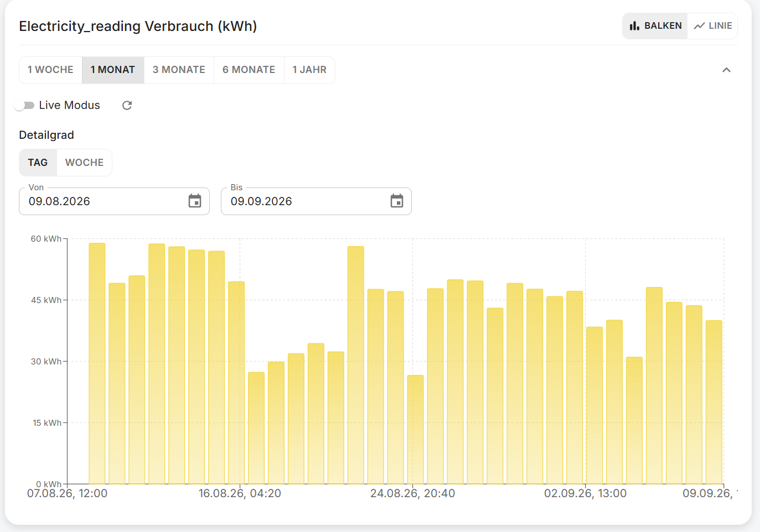Click the shortest bar near 24.08.26
This screenshot has height=532, width=760.
click(x=415, y=430)
